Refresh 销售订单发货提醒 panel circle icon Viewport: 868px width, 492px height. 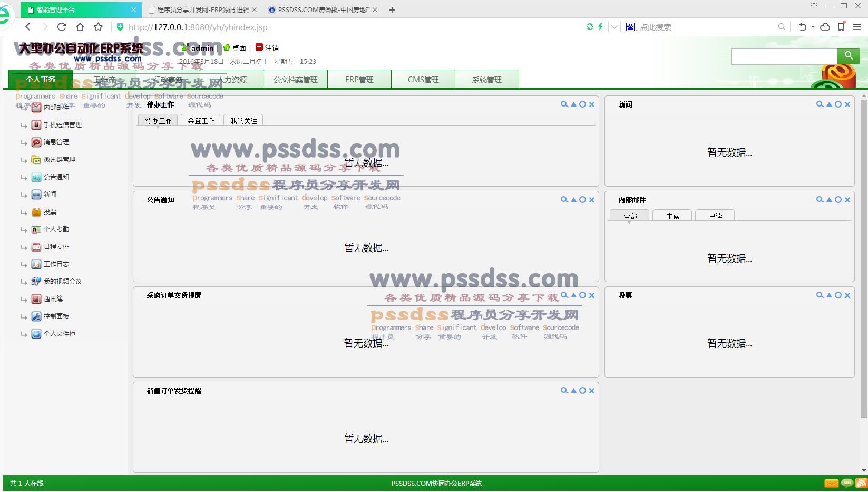coord(582,391)
